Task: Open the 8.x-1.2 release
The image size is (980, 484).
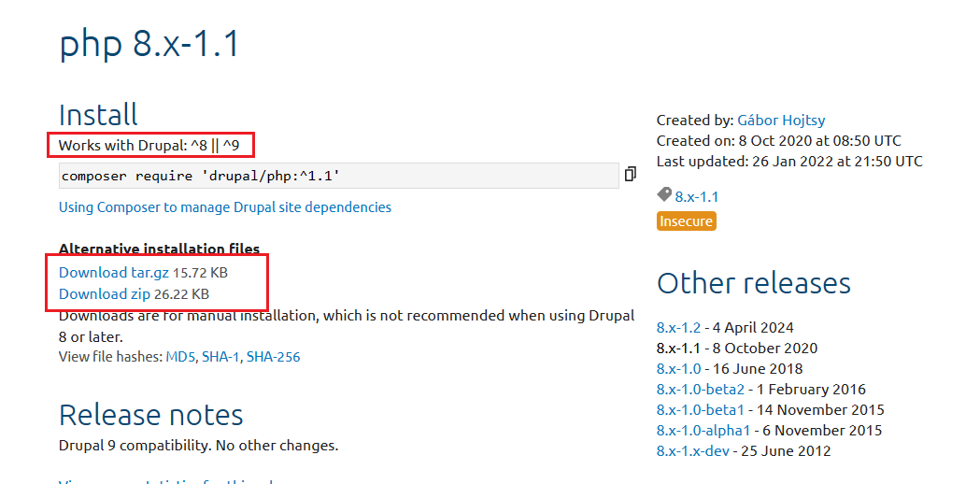Action: coord(678,327)
